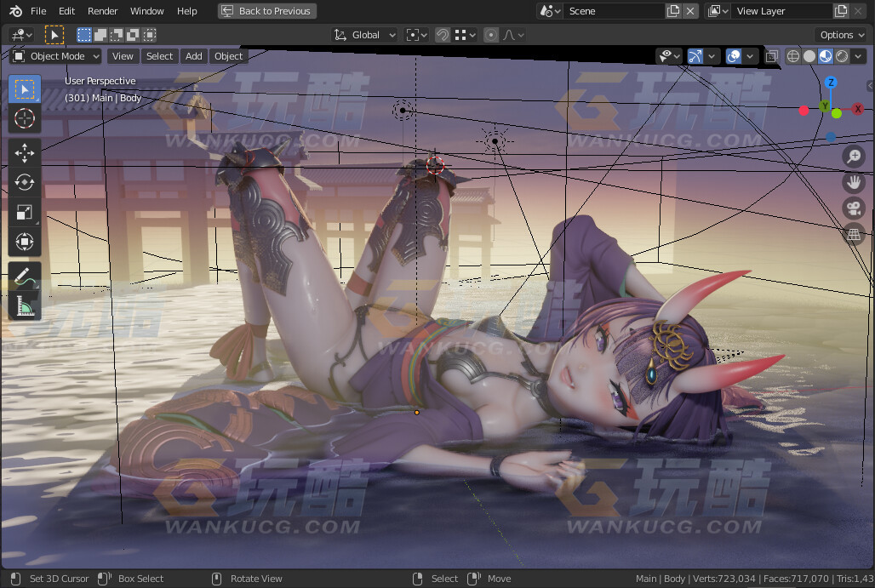
Task: Open the Render menu
Action: click(x=103, y=11)
